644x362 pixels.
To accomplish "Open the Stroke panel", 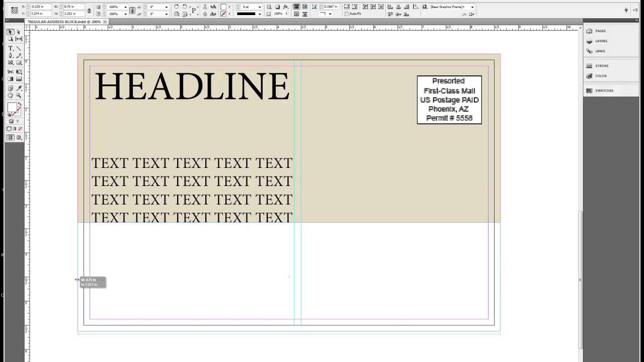I will click(x=597, y=66).
